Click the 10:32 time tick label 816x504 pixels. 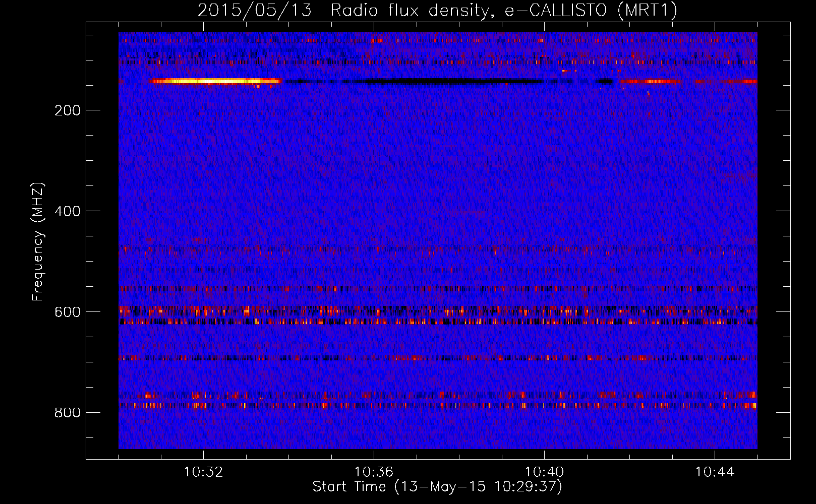[x=203, y=472]
